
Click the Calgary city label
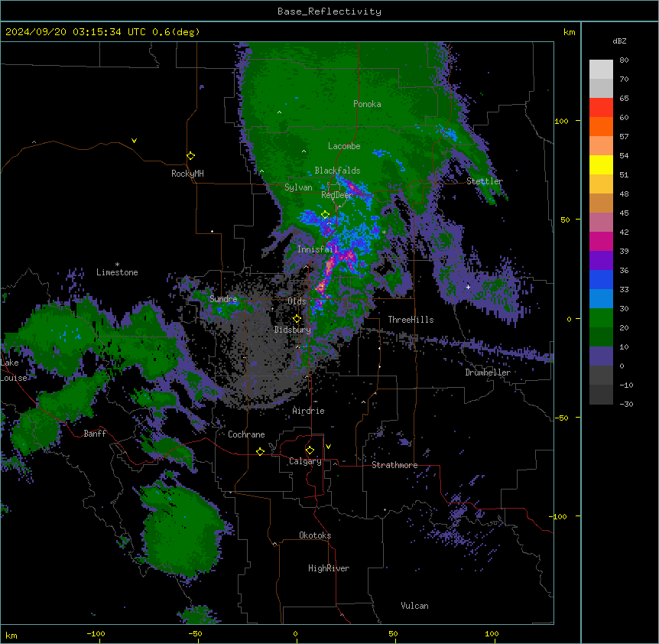[305, 461]
